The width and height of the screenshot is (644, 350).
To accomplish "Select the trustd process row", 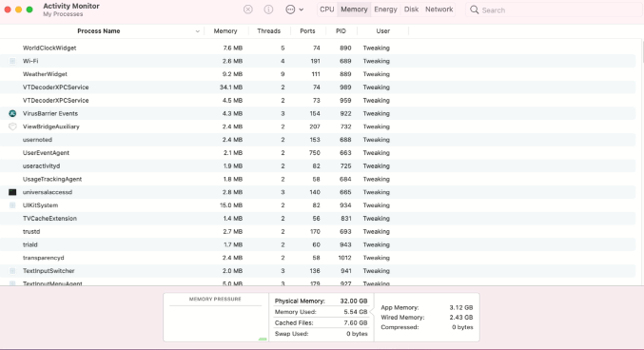I will coord(318,232).
